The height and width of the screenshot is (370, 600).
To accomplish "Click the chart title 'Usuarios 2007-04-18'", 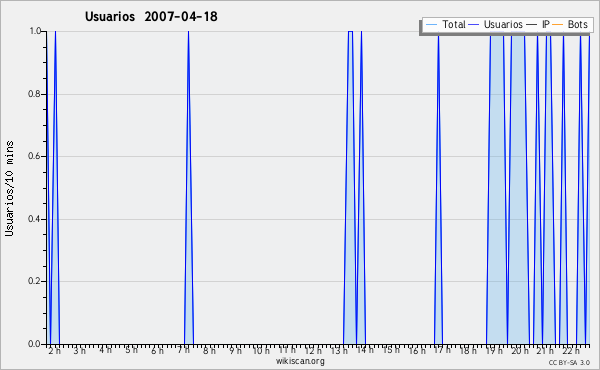I will pos(151,16).
